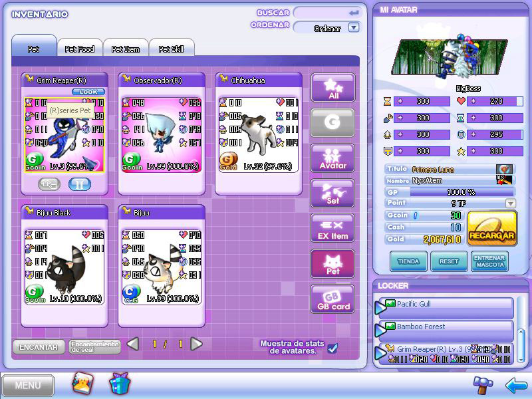This screenshot has width=532, height=399.
Task: Click Encantamiento de seal button
Action: click(94, 347)
